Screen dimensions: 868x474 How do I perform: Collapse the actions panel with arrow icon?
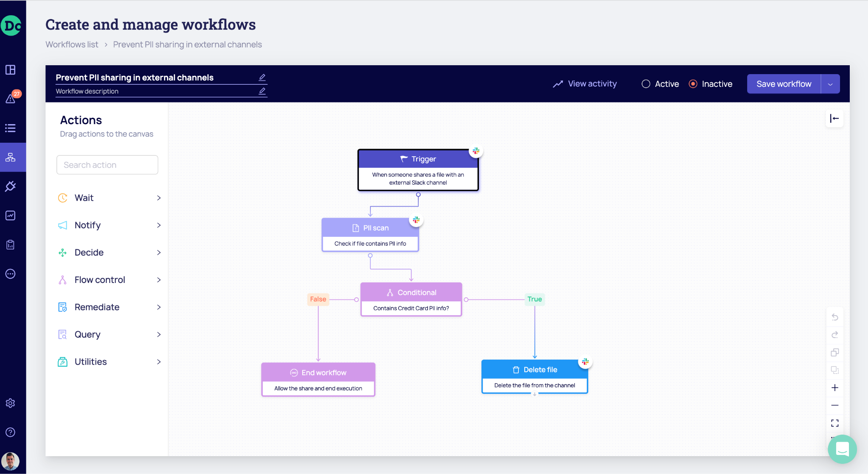[x=834, y=119]
